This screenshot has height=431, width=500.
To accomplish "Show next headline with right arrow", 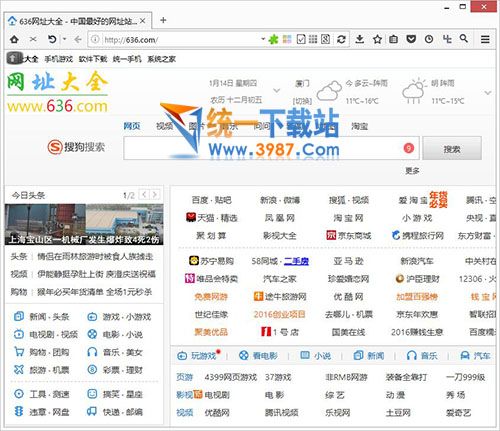I will pyautogui.click(x=155, y=194).
